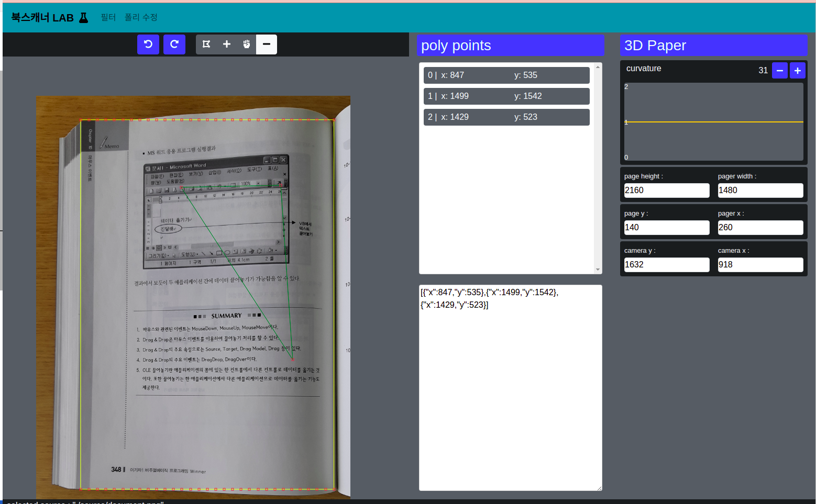Click the poly list scrollbar up arrow
This screenshot has width=816, height=504.
pos(598,67)
